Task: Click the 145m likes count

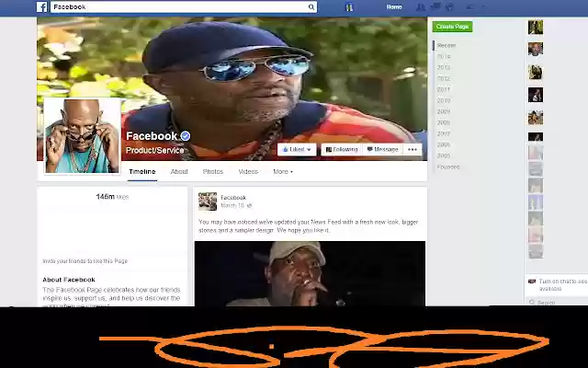Action: point(112,197)
